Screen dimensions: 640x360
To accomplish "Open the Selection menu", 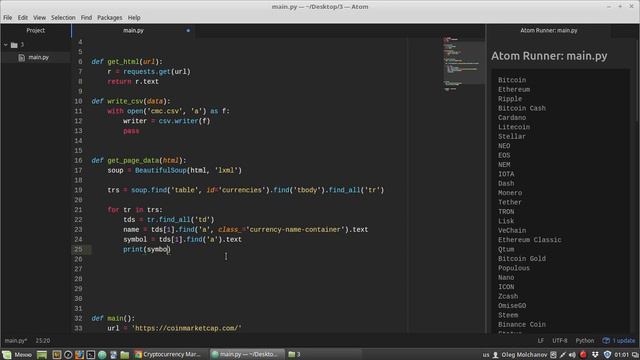I will (x=63, y=18).
